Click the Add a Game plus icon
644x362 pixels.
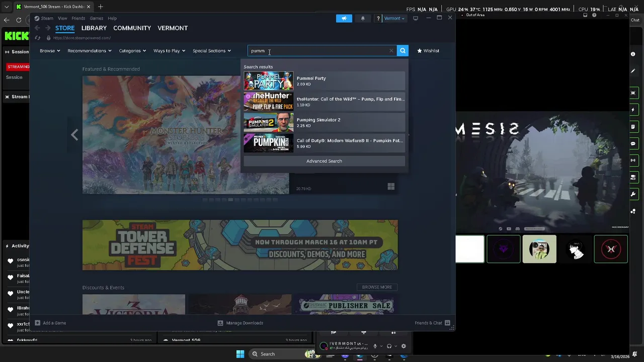pos(37,323)
